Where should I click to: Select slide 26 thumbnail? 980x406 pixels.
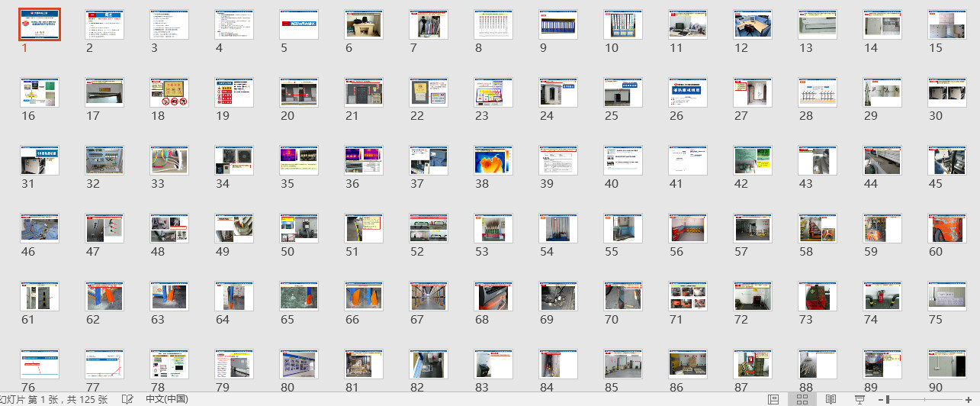(x=688, y=92)
